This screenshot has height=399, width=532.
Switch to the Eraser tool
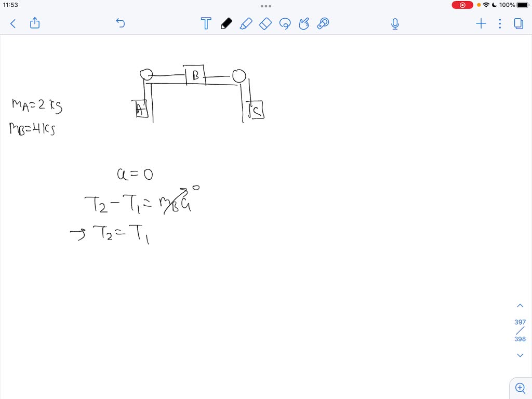click(265, 23)
